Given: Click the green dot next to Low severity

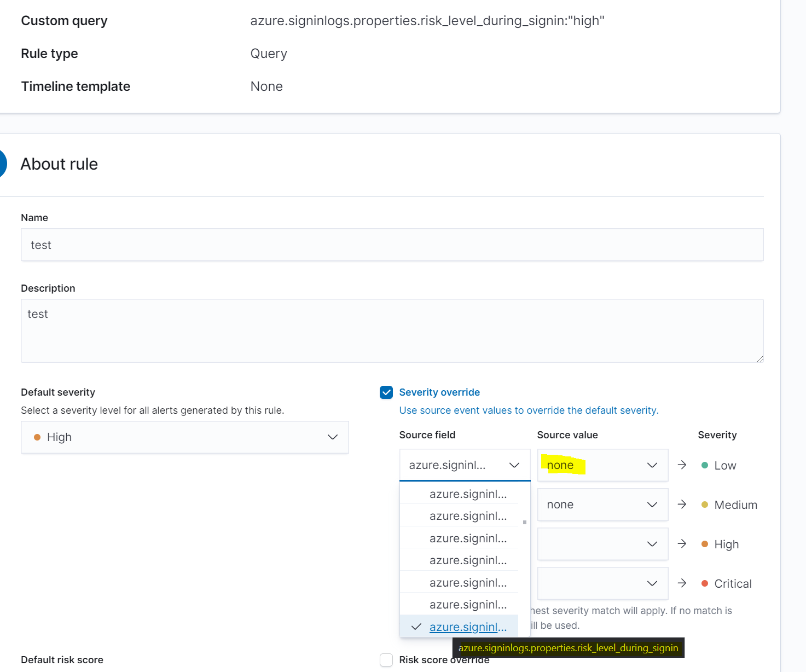Looking at the screenshot, I should (704, 465).
